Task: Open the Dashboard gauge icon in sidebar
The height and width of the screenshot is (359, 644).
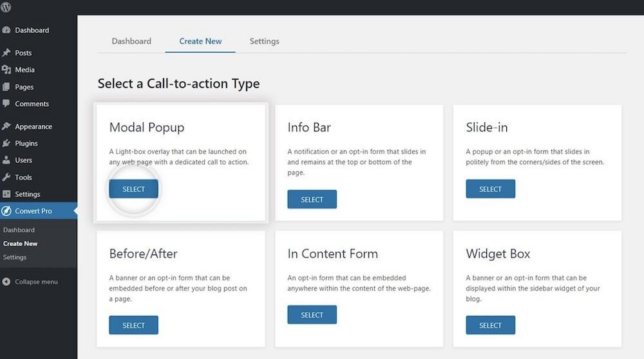Action: point(6,30)
